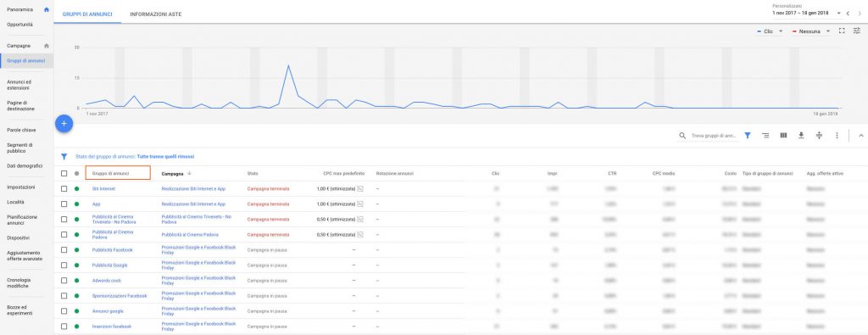Click the Trova gruppi di annunci search field

(x=714, y=135)
